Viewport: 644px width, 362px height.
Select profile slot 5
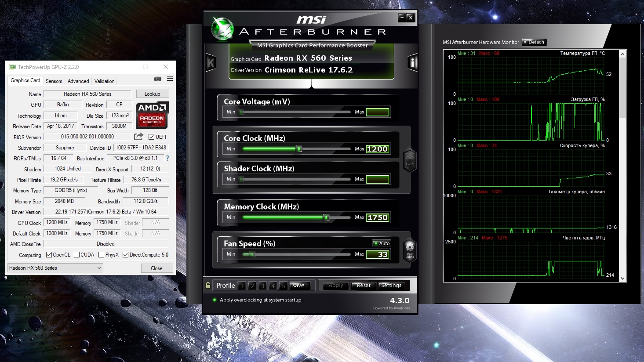click(284, 286)
